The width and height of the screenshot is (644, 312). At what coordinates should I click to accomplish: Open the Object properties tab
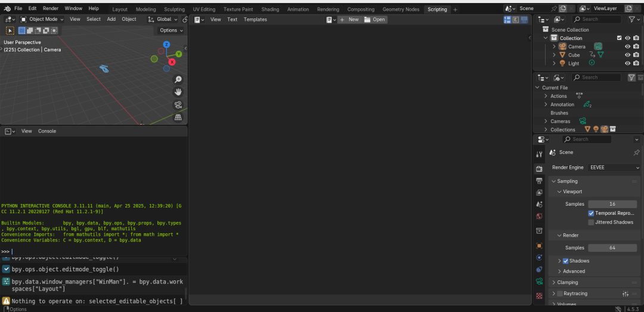(539, 246)
